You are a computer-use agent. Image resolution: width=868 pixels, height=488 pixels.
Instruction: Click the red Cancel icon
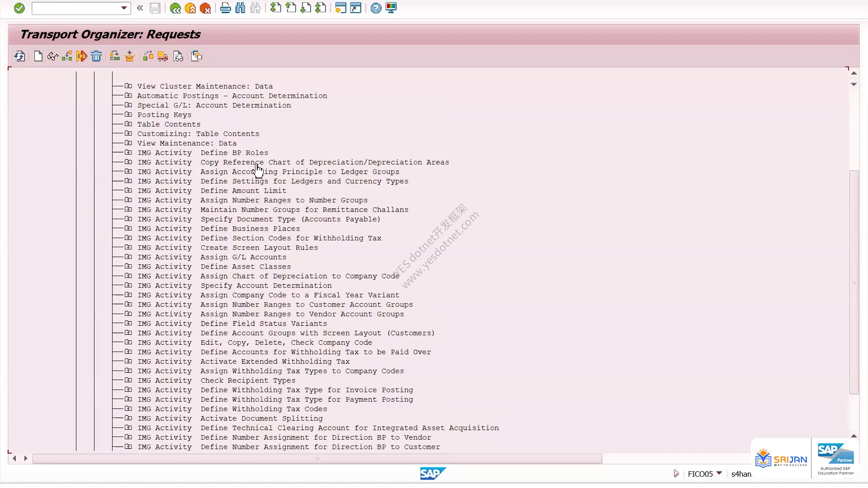[205, 8]
